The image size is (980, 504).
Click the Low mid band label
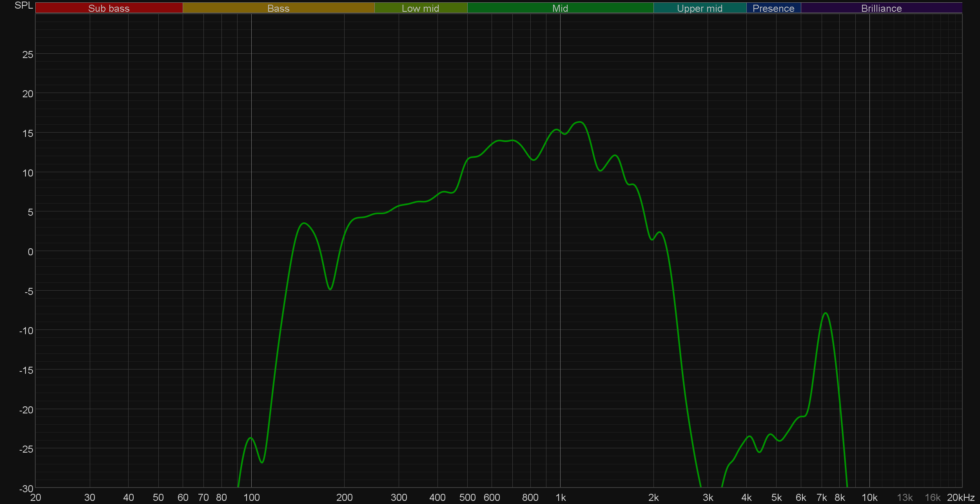coord(420,8)
